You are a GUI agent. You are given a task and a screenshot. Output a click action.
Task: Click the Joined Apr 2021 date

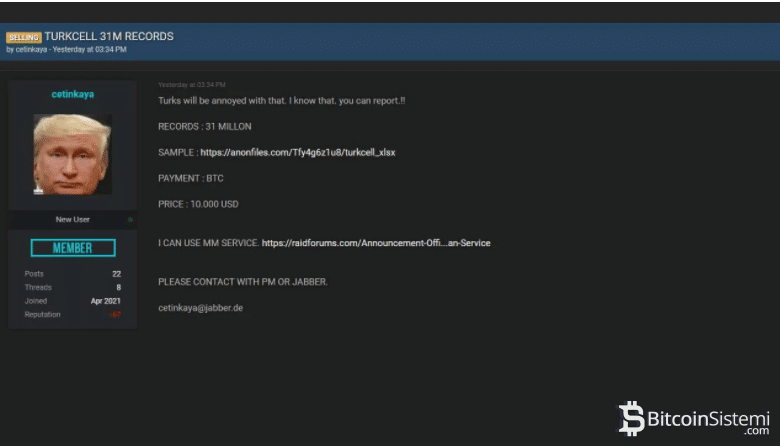click(105, 301)
